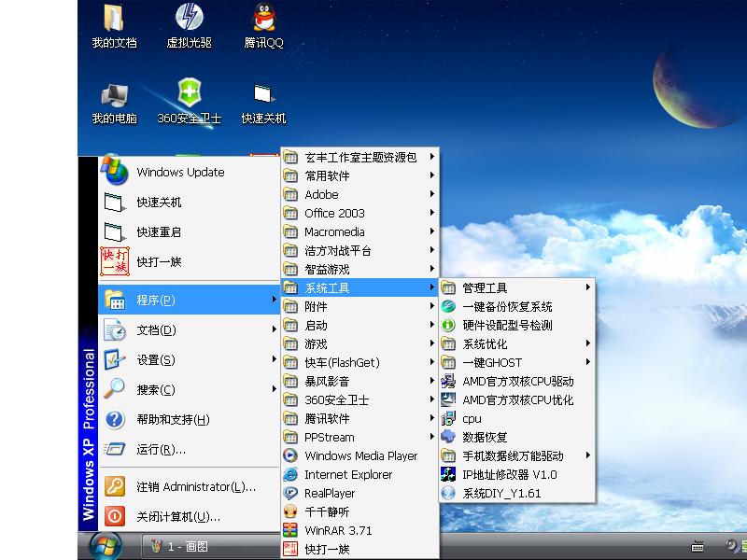Viewport: 747px width, 560px height.
Task: Open 虚拟光驱 desktop shortcut
Action: (190, 19)
